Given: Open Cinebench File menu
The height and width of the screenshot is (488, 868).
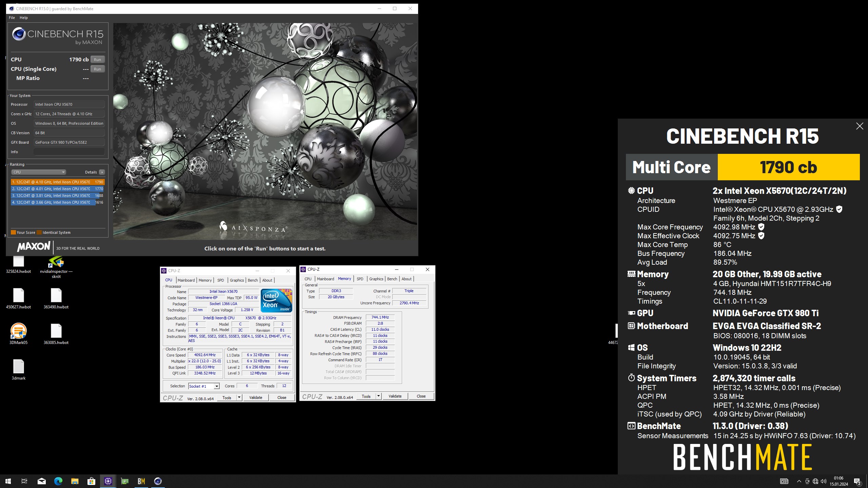Looking at the screenshot, I should 12,18.
